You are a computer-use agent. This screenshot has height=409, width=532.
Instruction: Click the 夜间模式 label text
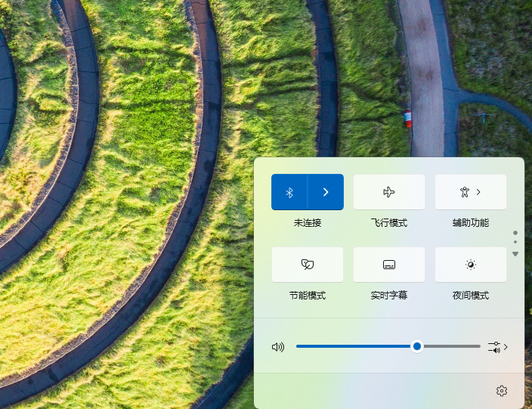471,296
